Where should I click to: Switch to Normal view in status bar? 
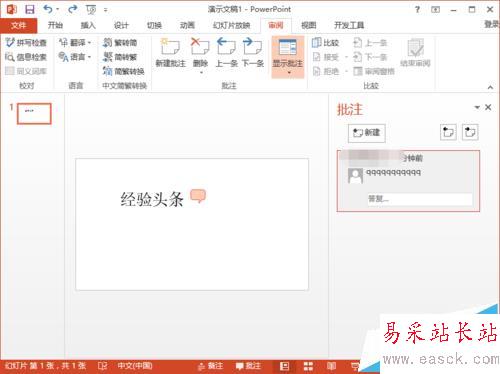tap(284, 366)
